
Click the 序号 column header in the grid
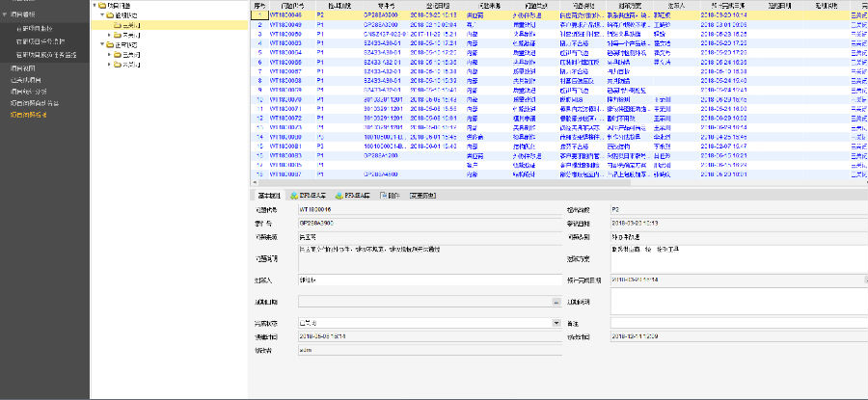click(x=258, y=6)
